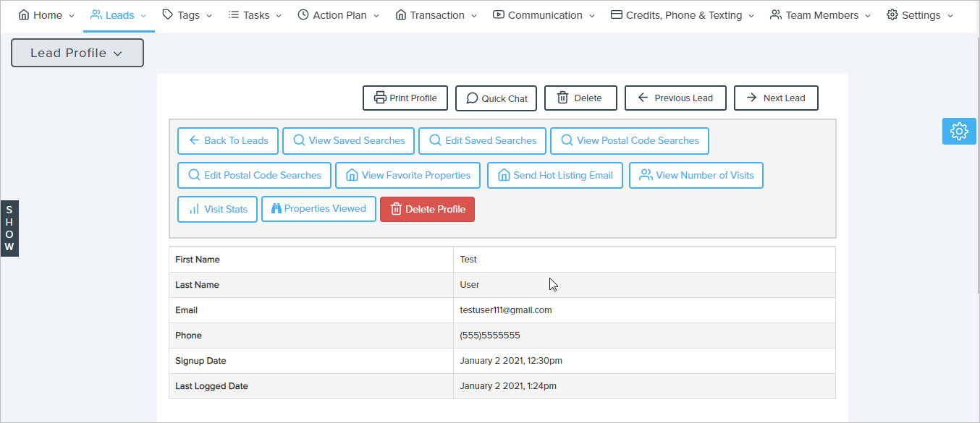Screen dimensions: 980x423
Task: Click the trash icon on Delete button
Action: 562,98
